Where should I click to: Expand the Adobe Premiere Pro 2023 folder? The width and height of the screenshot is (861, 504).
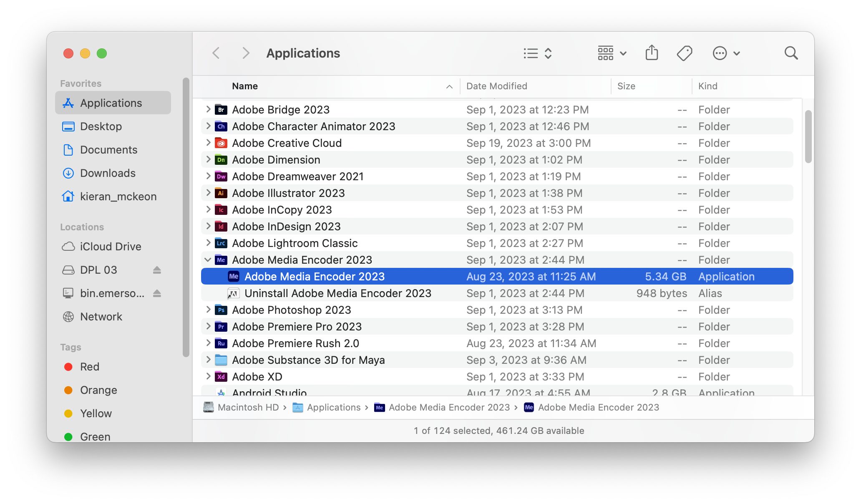(x=208, y=326)
